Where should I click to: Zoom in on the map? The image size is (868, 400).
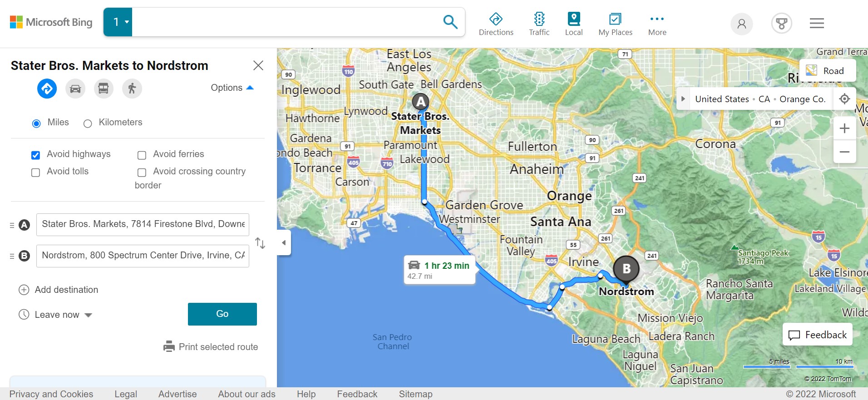(844, 128)
